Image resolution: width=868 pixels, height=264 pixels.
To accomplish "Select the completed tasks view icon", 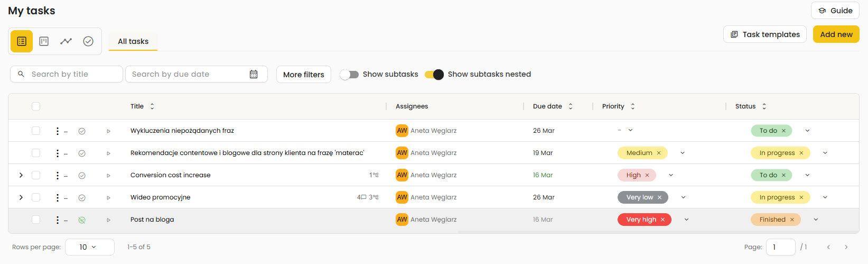I will point(88,41).
